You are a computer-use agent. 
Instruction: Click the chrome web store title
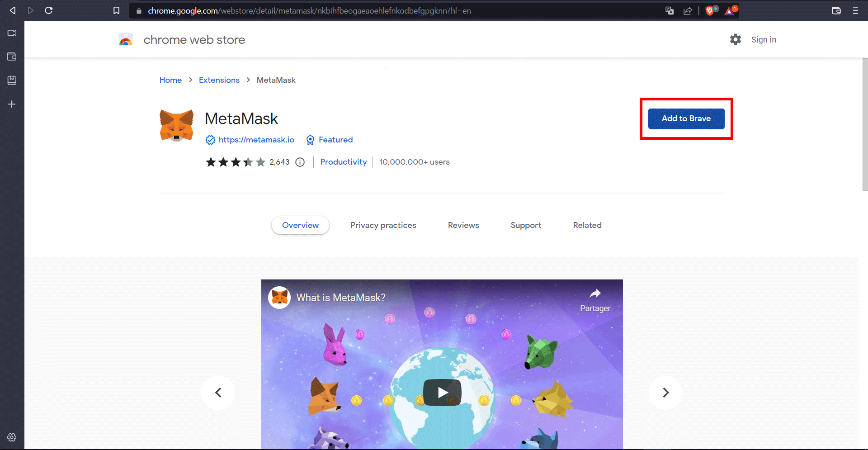click(194, 40)
